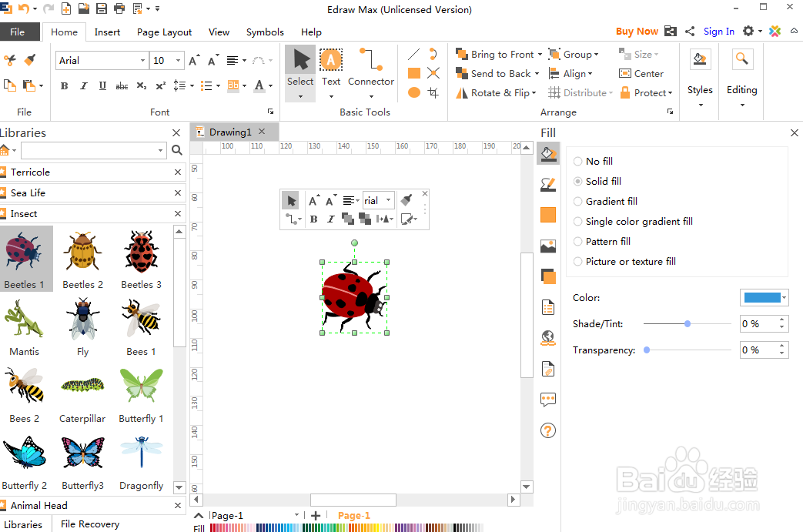The image size is (803, 532).
Task: Switch to the Page Layout tab
Action: pyautogui.click(x=165, y=32)
